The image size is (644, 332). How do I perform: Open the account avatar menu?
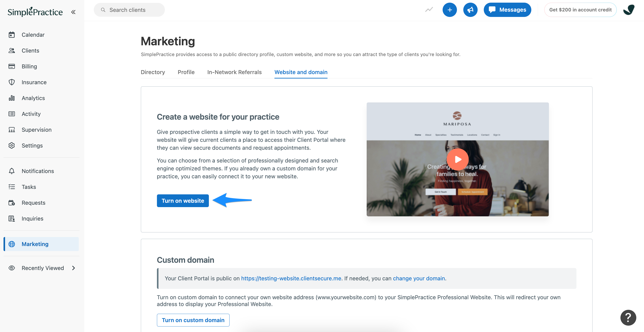(x=629, y=10)
